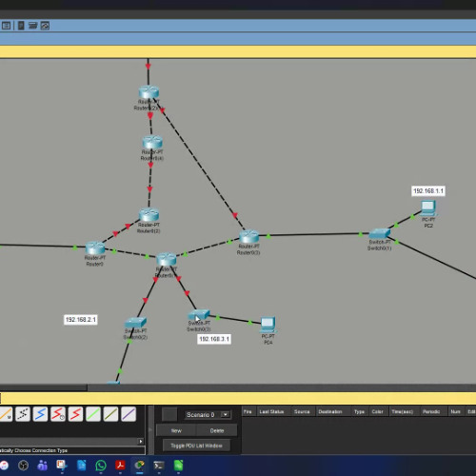476x476 pixels.
Task: Click the right arrow of connections scrollbar
Action: tap(141, 441)
